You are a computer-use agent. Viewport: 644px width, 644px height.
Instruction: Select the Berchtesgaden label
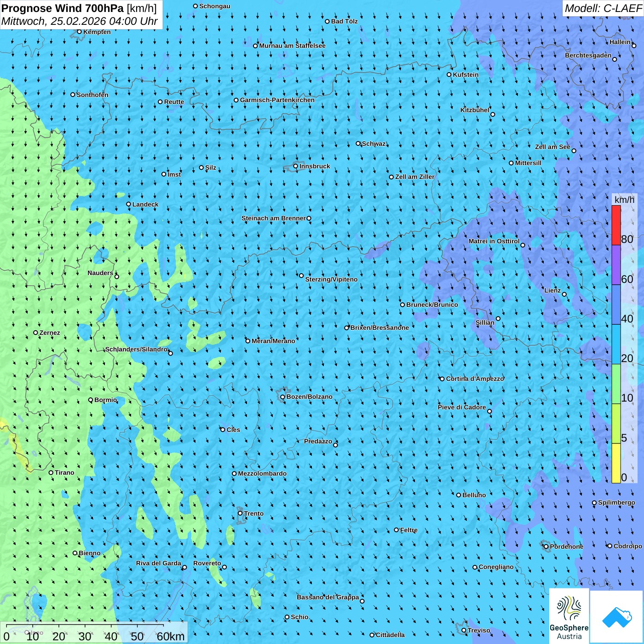[x=588, y=55]
